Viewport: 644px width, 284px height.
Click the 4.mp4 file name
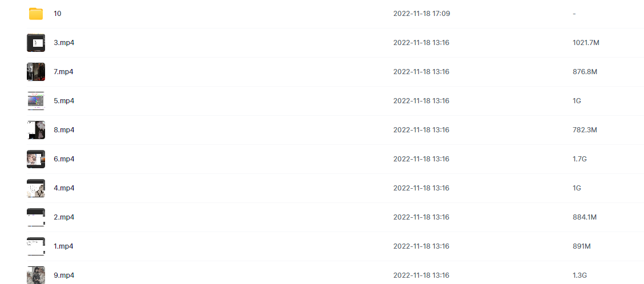coord(64,188)
